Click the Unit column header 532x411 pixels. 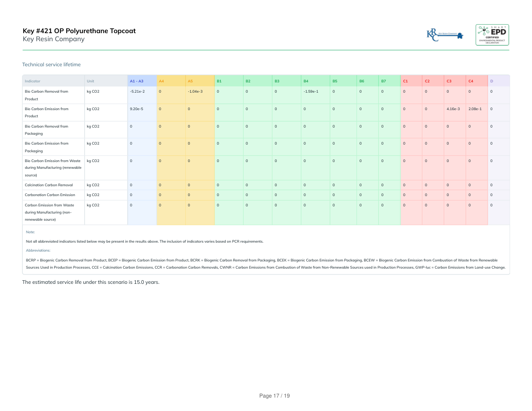[x=90, y=81]
